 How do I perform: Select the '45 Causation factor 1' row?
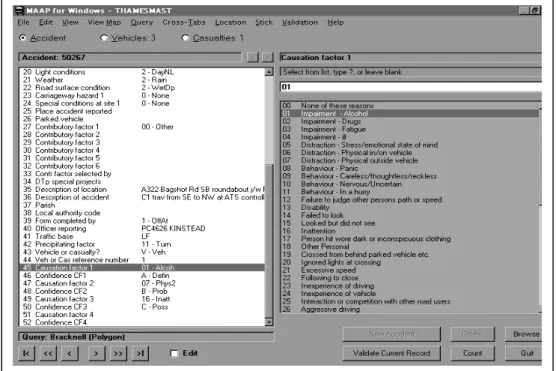(142, 267)
